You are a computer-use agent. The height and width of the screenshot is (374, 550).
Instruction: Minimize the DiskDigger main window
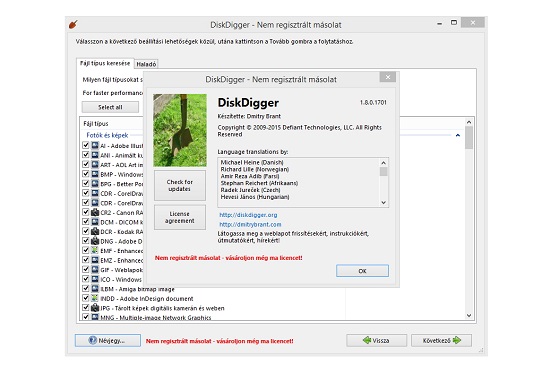click(x=440, y=24)
